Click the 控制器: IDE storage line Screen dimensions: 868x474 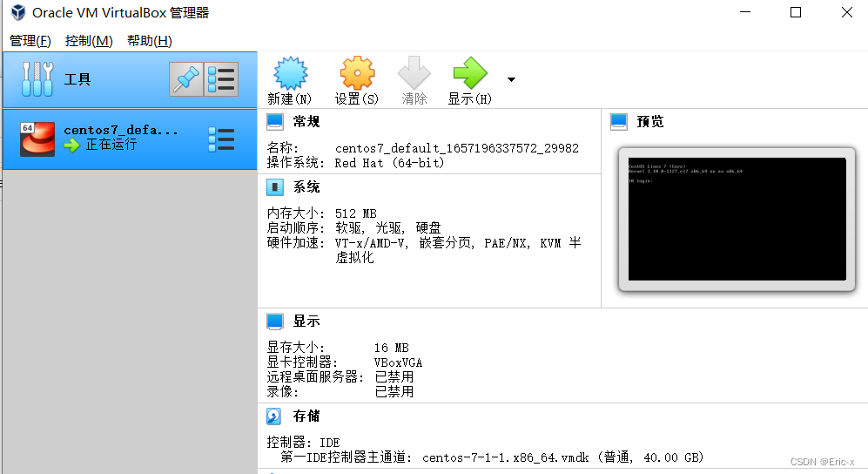303,443
